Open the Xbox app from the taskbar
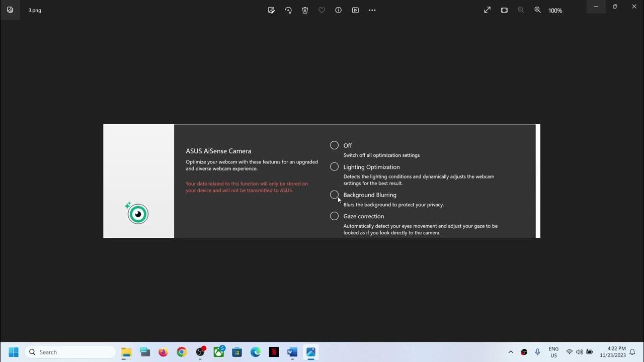The image size is (644, 362). [x=219, y=352]
